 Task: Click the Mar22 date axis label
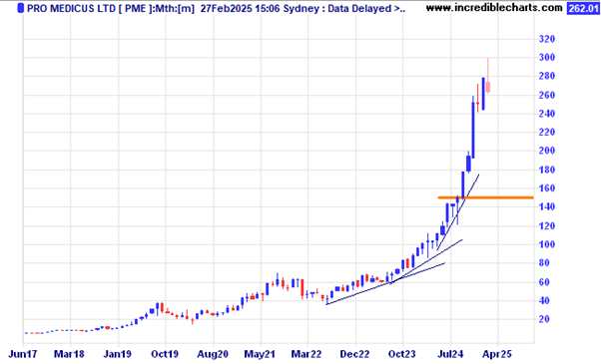(306, 354)
